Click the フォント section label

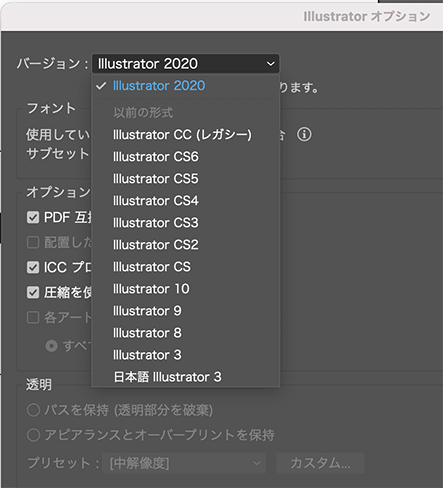point(51,108)
